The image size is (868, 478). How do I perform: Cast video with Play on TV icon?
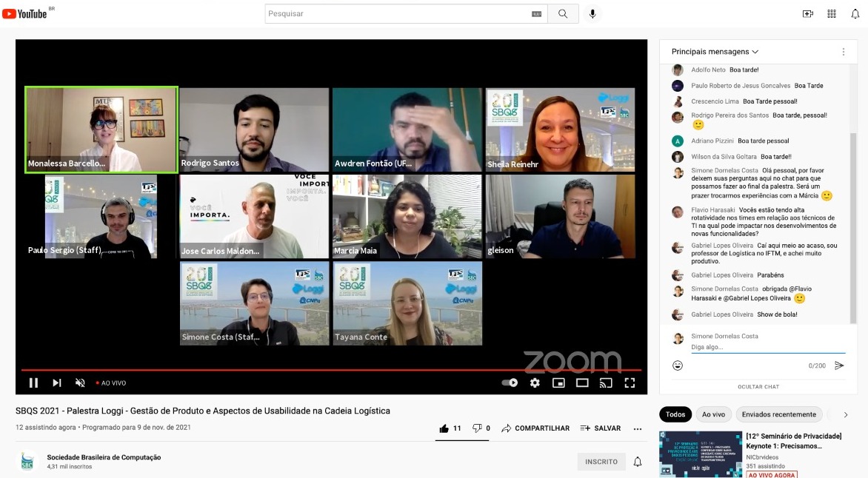[606, 383]
